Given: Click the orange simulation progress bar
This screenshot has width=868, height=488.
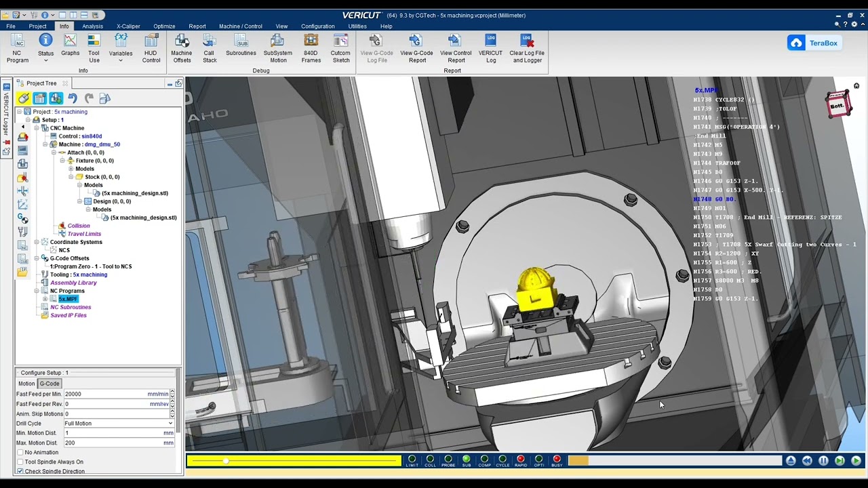Looking at the screenshot, I should click(x=578, y=461).
